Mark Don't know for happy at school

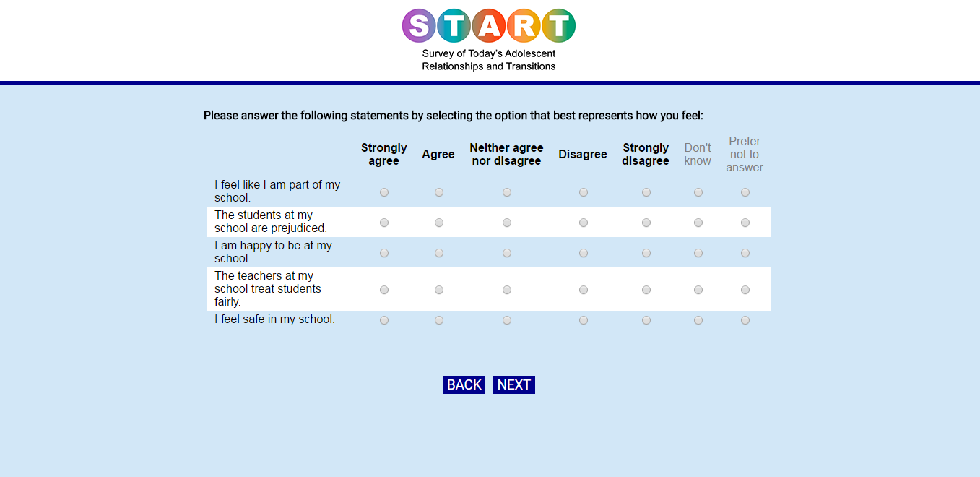pyautogui.click(x=698, y=253)
